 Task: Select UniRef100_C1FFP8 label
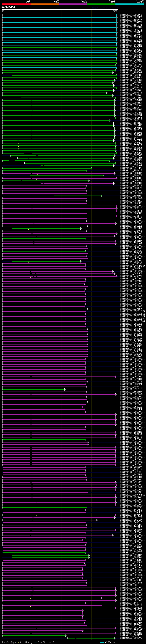(131, 168)
